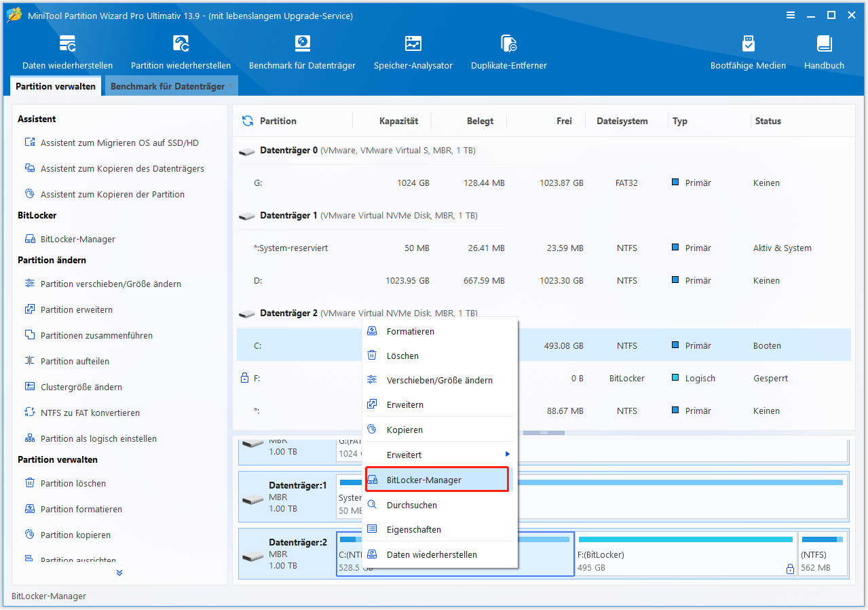Viewport: 868px width, 610px height.
Task: Sort by the Status column header
Action: (x=768, y=121)
